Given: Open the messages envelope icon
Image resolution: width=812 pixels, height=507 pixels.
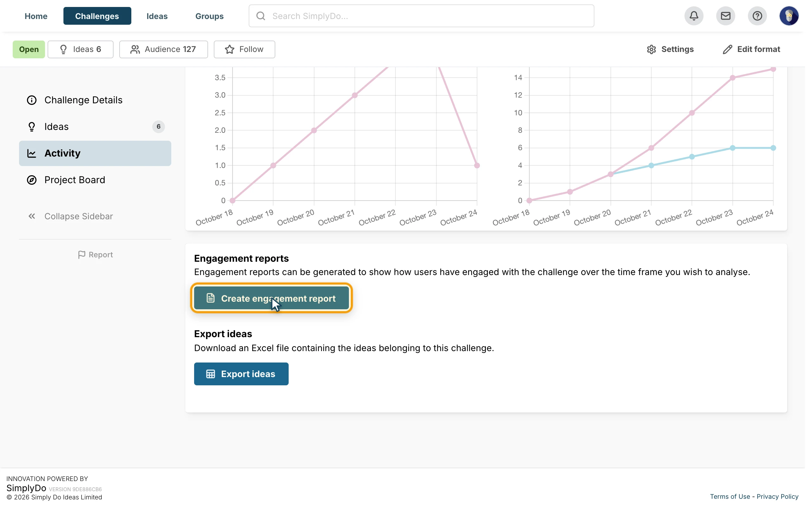Looking at the screenshot, I should (x=725, y=16).
